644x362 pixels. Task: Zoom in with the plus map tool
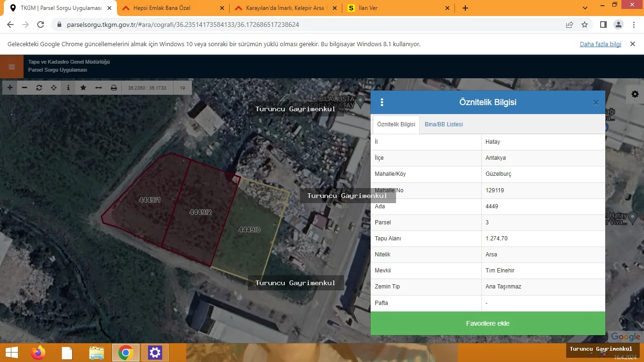coord(10,88)
